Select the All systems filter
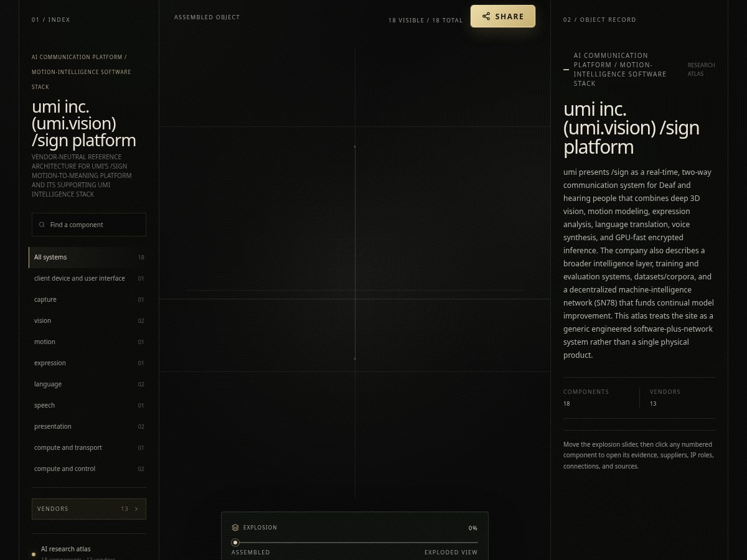Screen dimensions: 747x560 tap(88, 258)
